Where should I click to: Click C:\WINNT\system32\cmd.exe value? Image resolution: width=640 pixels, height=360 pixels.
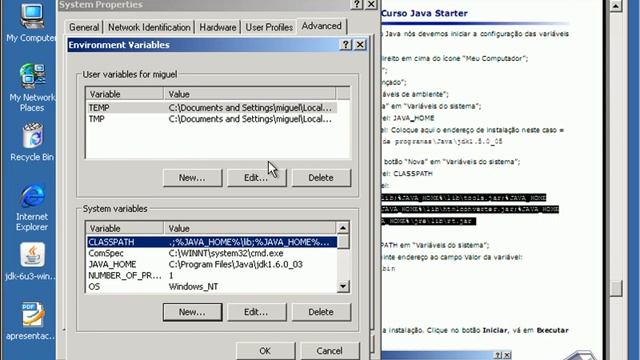[226, 253]
